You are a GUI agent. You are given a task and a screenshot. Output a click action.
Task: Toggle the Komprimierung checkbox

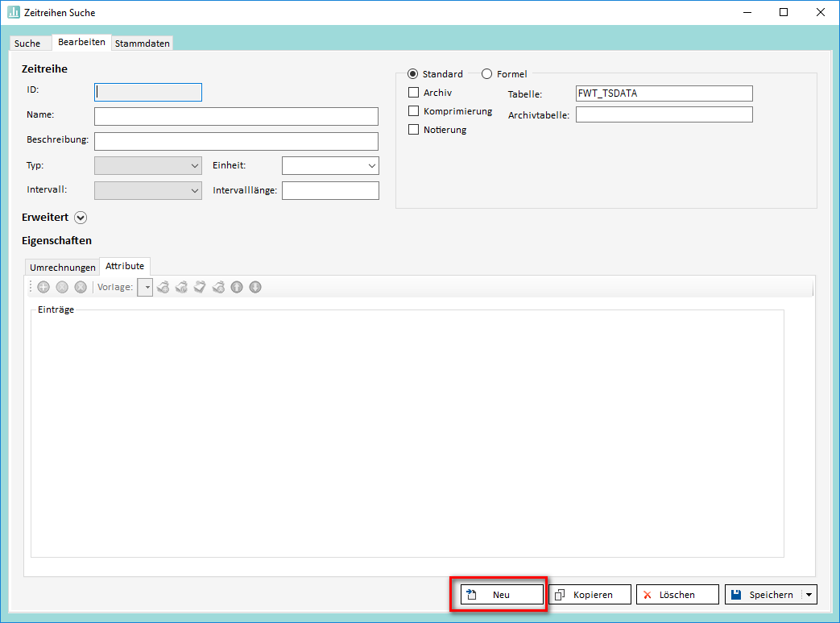click(x=414, y=111)
